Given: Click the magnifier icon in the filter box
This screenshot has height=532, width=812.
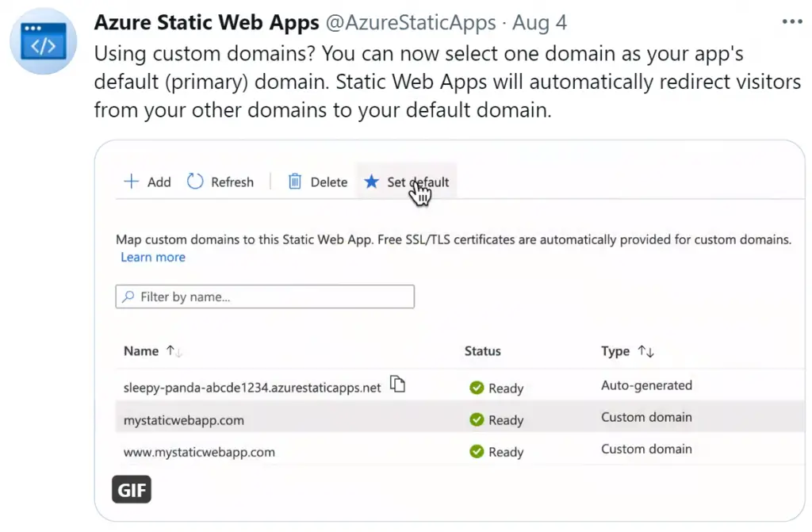Looking at the screenshot, I should pyautogui.click(x=128, y=297).
